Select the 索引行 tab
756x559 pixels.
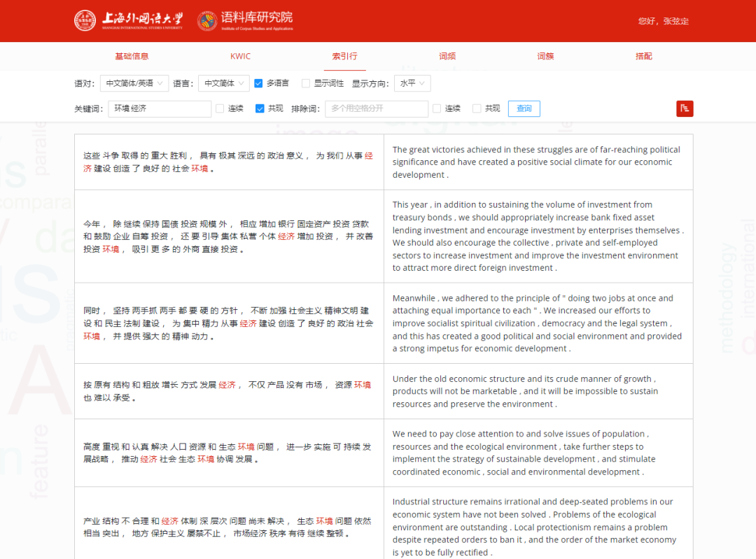[x=344, y=55]
